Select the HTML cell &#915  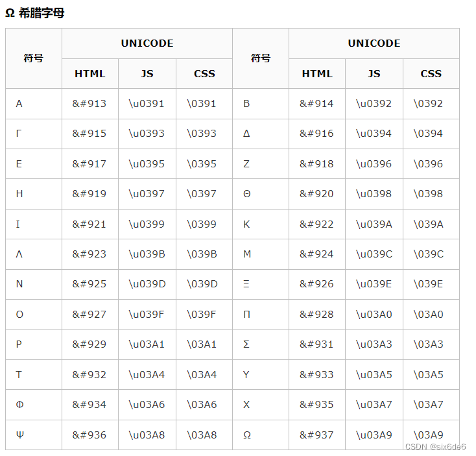[90, 134]
